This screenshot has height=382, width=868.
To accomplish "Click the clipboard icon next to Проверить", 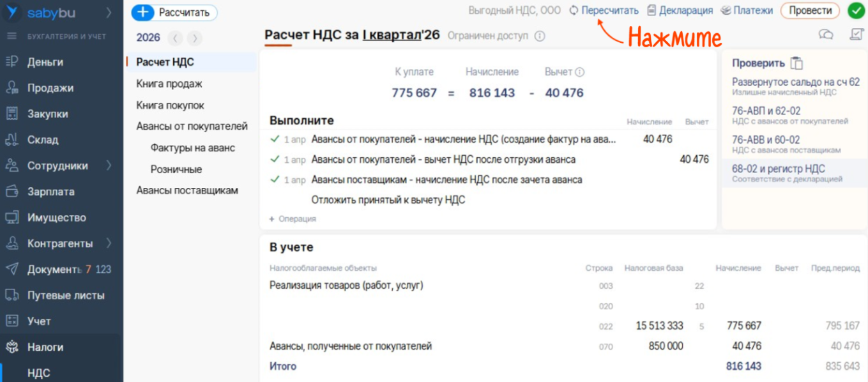I will tap(796, 63).
